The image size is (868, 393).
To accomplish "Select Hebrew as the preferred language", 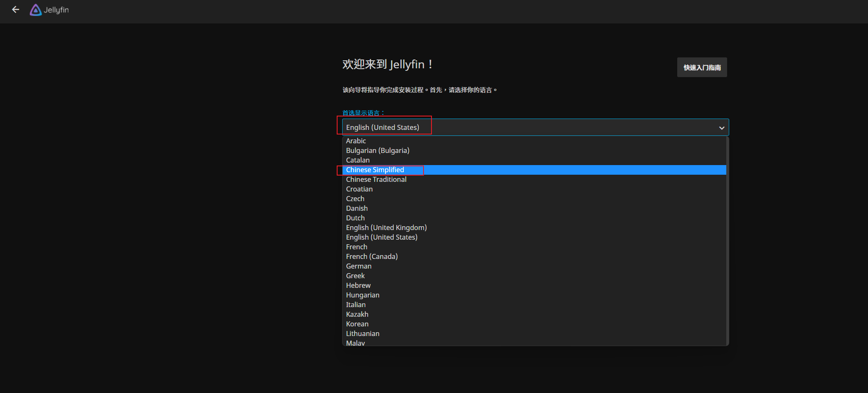I will [358, 285].
